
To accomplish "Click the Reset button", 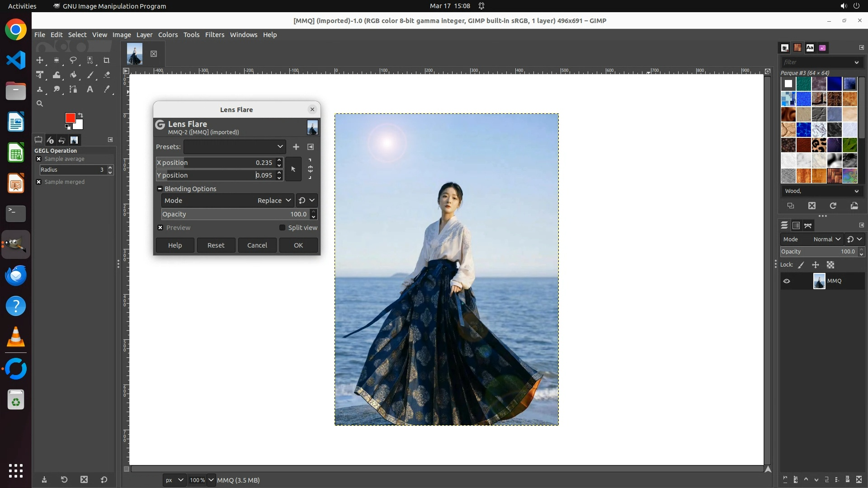I will [x=216, y=245].
